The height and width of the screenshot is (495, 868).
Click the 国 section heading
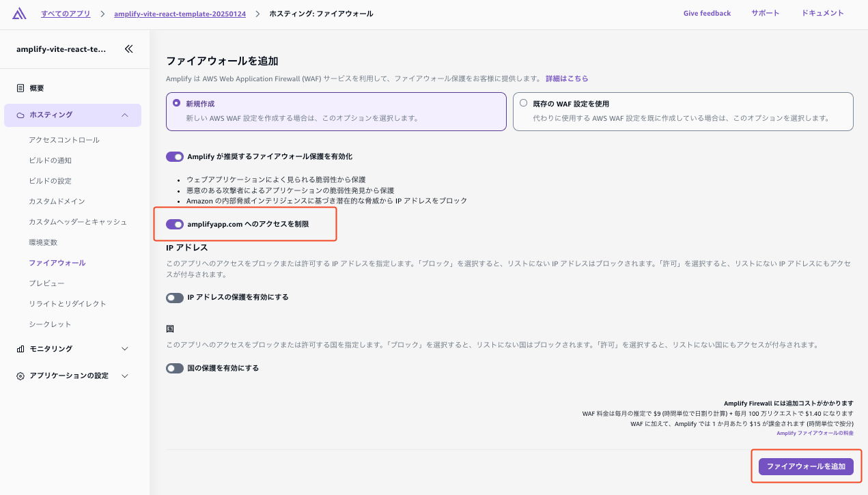[171, 328]
